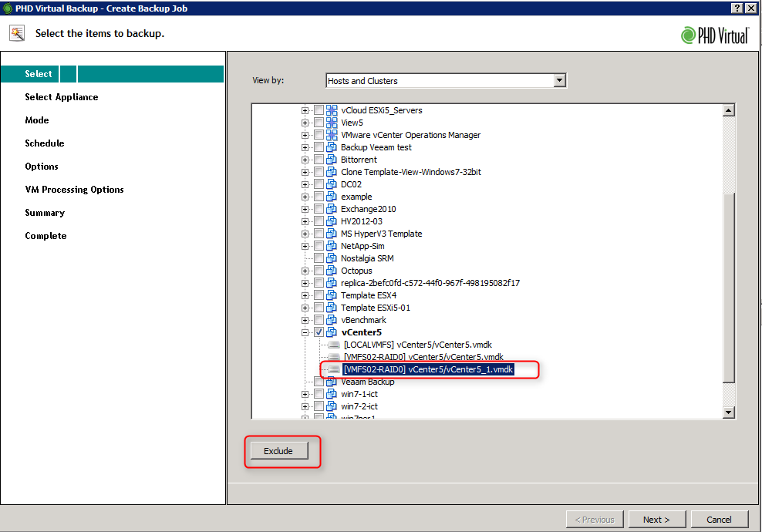Click the disk icon for LOCALVMFS vCenter5.vmdk
The width and height of the screenshot is (762, 532).
[334, 345]
